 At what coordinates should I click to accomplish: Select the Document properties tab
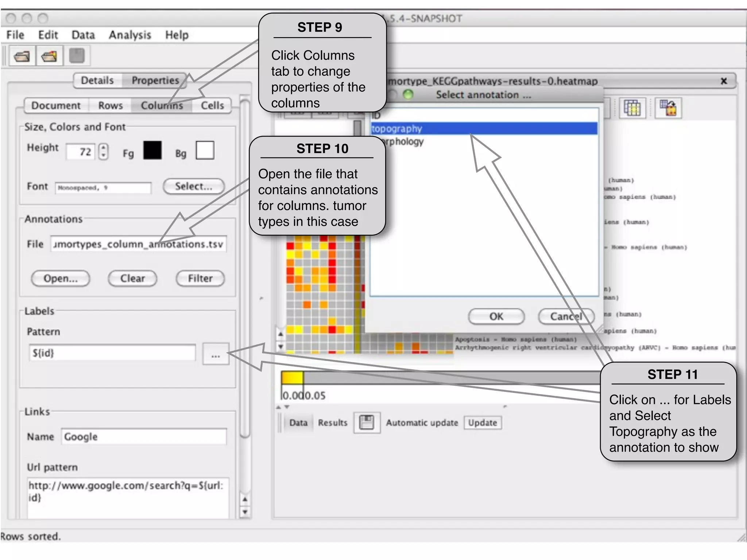pyautogui.click(x=56, y=106)
